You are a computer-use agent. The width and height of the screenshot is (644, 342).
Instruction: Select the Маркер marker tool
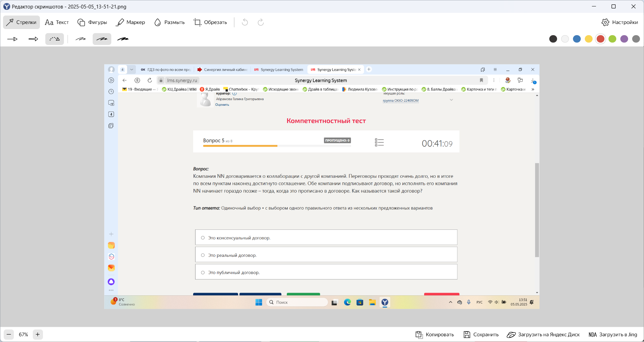[131, 22]
